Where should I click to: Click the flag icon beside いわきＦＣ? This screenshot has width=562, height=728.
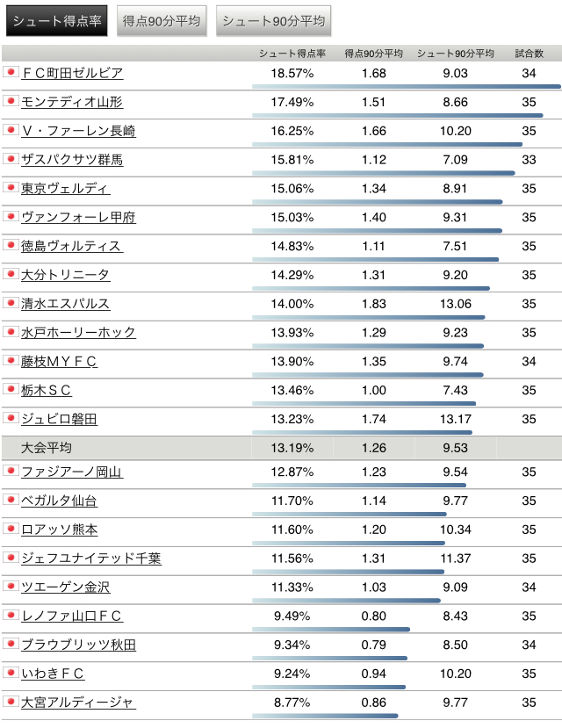tap(11, 673)
